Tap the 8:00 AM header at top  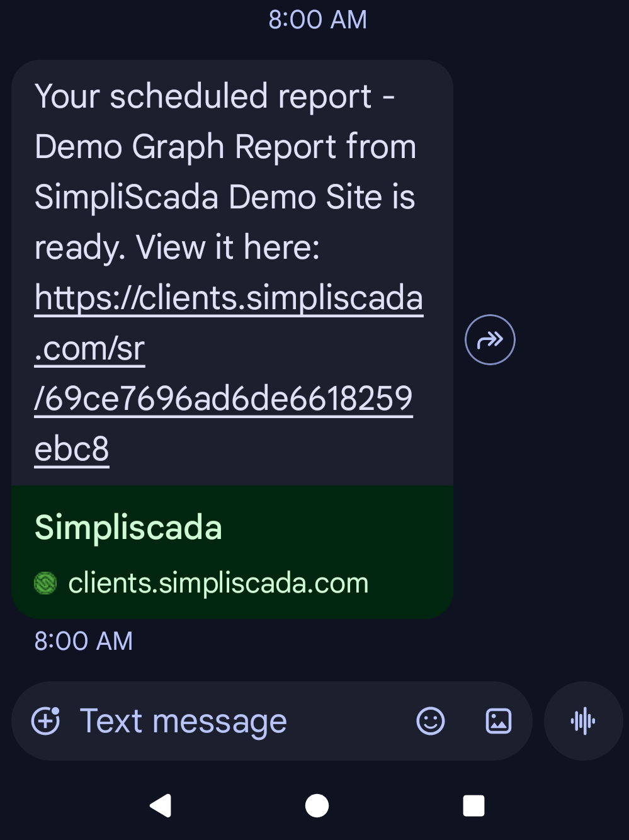point(317,20)
